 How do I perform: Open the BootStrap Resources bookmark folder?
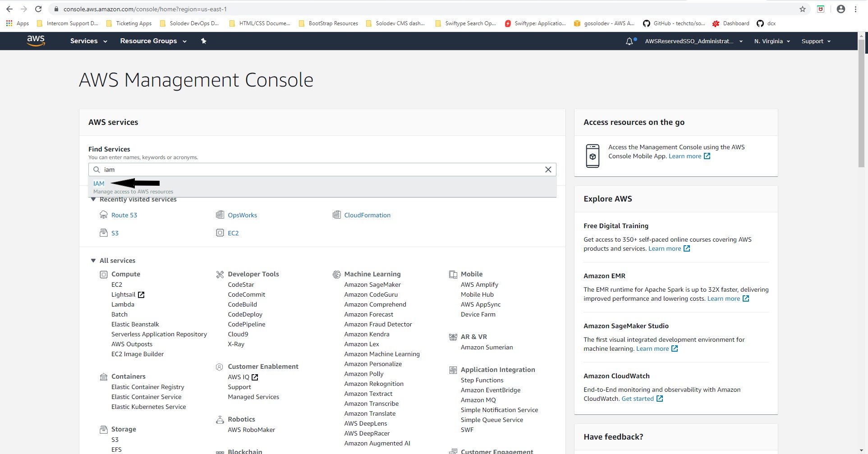point(328,23)
